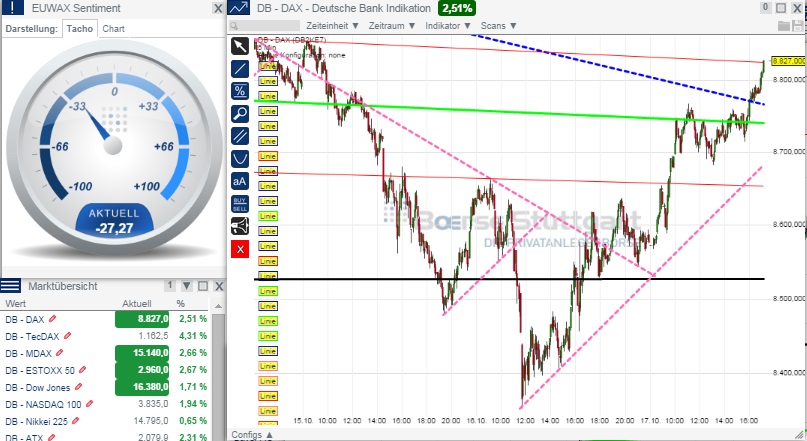The width and height of the screenshot is (807, 441).
Task: Expand the Configs panel at chart bottom
Action: [x=252, y=435]
